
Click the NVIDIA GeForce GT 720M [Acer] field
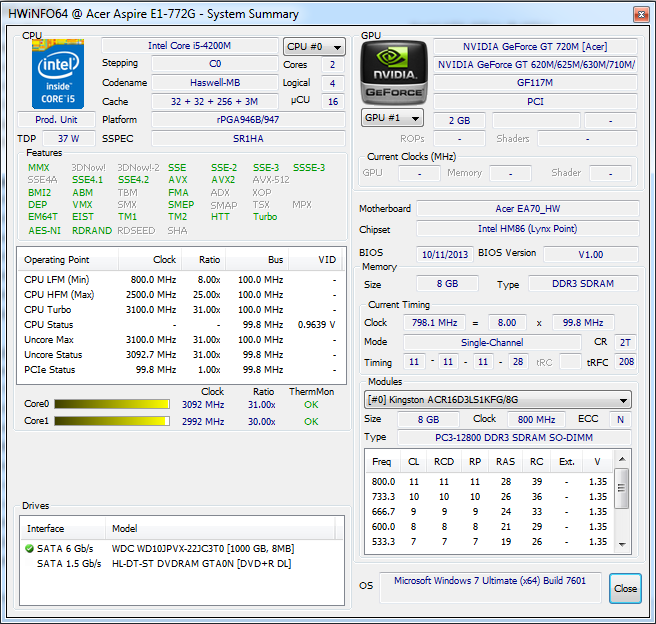point(535,46)
